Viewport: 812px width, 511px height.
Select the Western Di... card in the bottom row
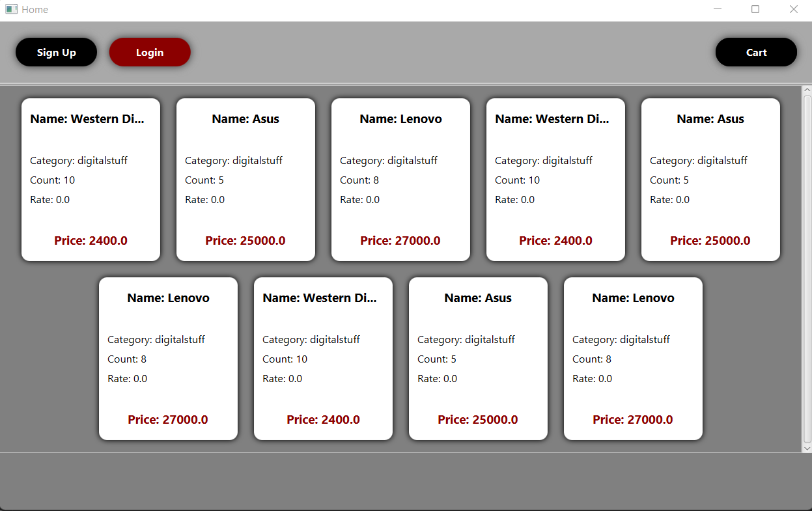click(323, 359)
